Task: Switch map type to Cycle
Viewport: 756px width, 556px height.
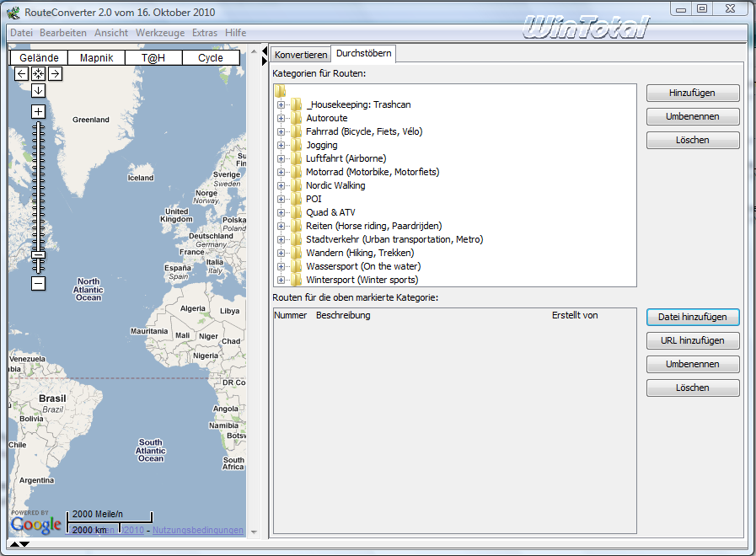Action: 211,58
